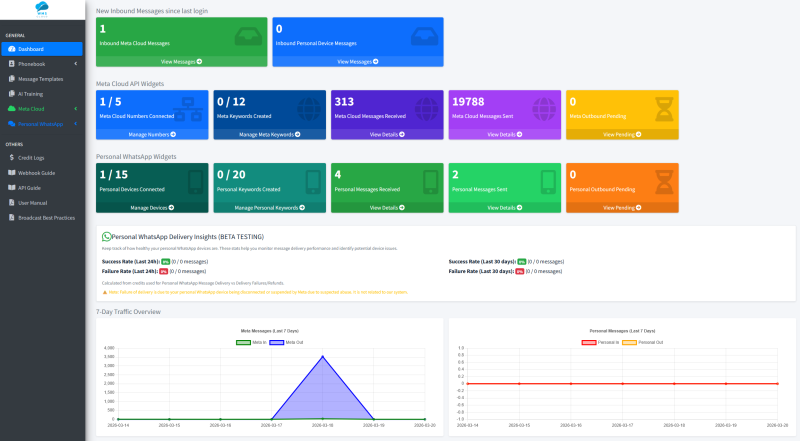
Task: Expand the Phonebook submenu
Action: 77,63
